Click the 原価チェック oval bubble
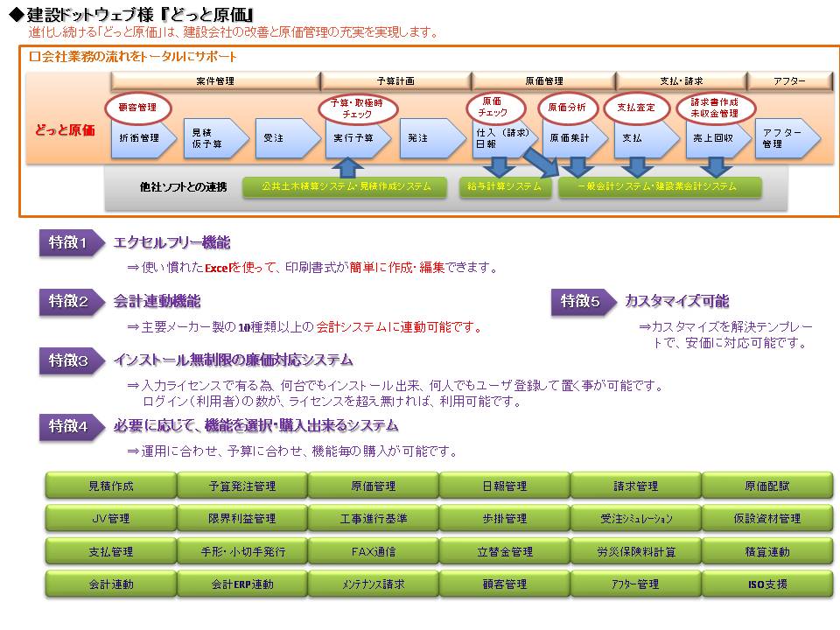840x630 pixels. point(495,108)
